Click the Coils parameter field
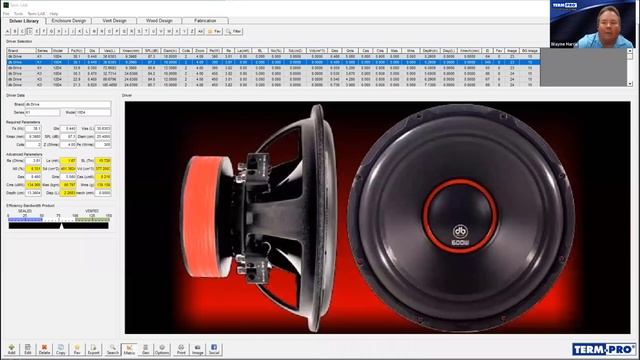Viewport: 640px width, 360px height. [x=33, y=144]
